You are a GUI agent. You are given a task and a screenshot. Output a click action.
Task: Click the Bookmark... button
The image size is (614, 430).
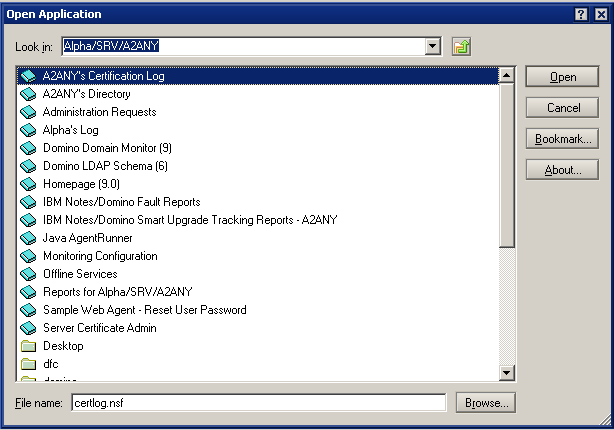[562, 139]
